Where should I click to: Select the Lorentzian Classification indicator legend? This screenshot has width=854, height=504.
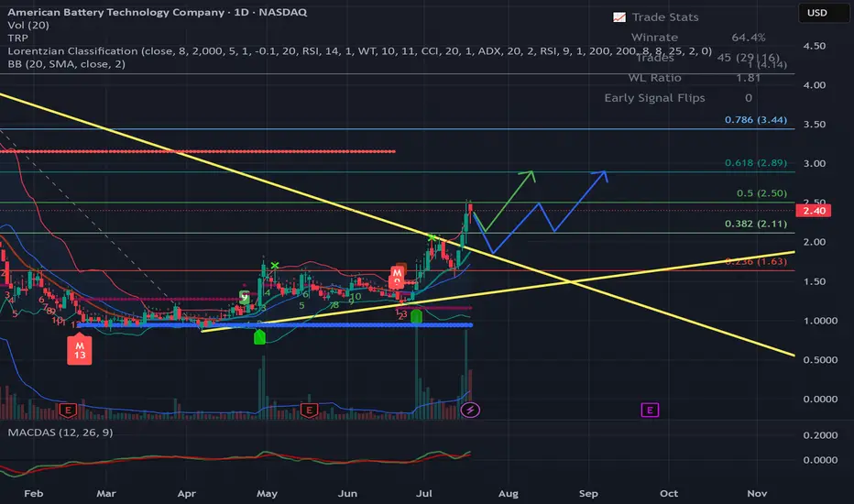point(359,51)
